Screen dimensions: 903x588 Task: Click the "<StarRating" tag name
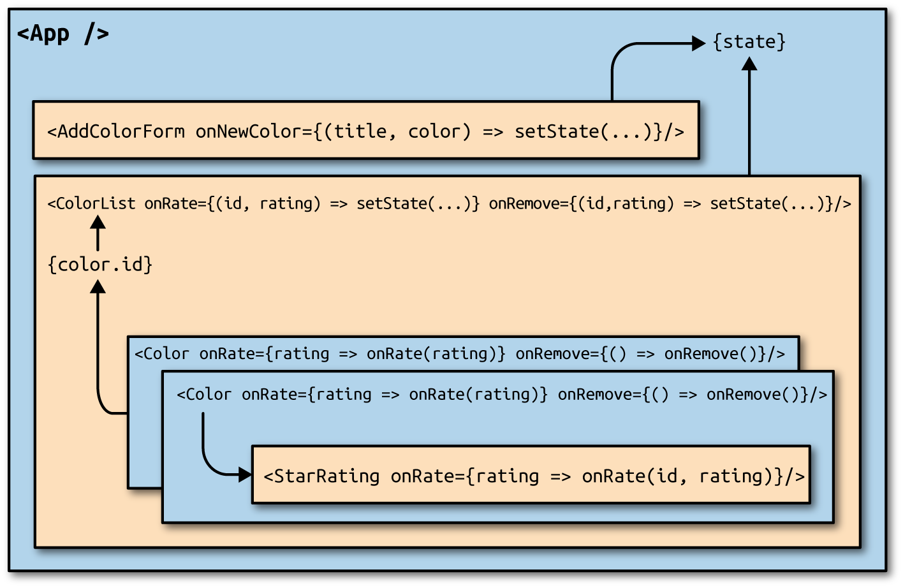point(321,476)
